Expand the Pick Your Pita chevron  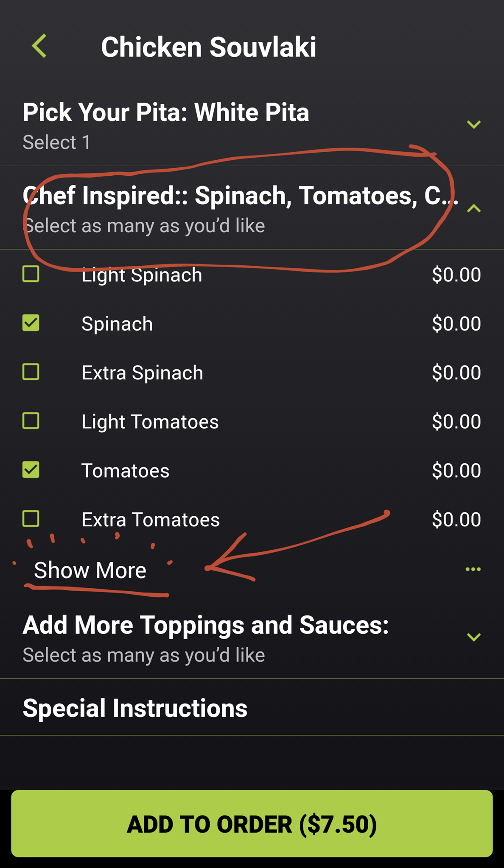(473, 124)
